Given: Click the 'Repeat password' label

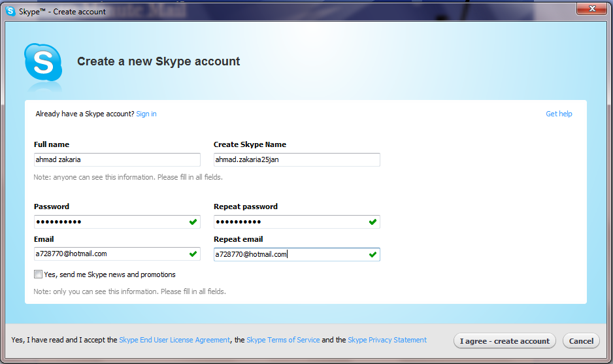Looking at the screenshot, I should click(246, 207).
